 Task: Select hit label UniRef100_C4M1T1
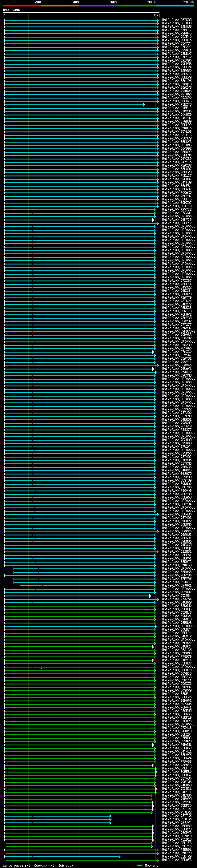coord(177,792)
